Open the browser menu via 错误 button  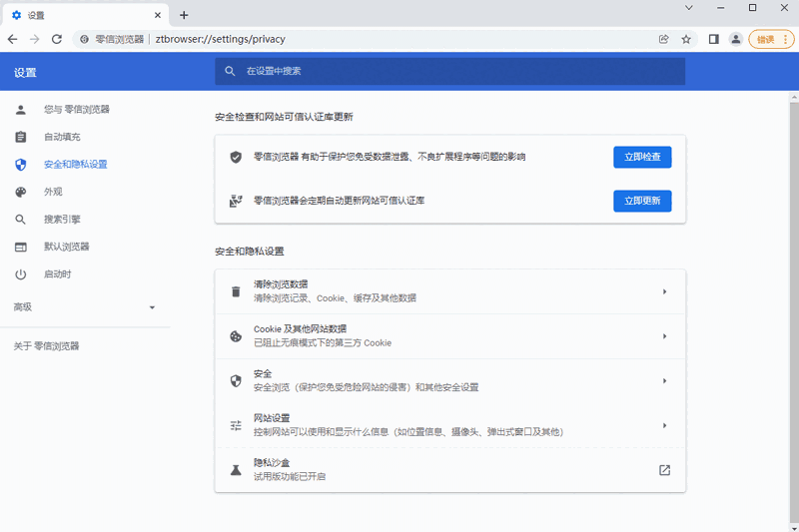(771, 39)
